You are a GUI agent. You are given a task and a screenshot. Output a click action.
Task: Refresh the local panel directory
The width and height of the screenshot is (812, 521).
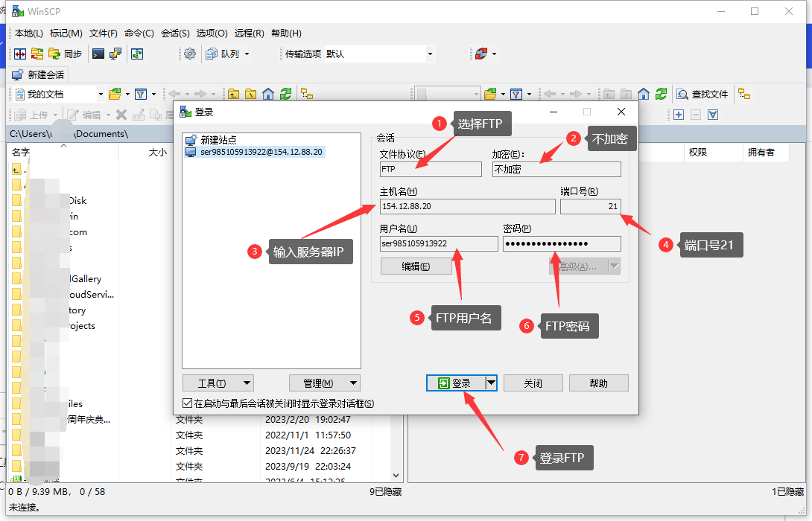click(285, 95)
